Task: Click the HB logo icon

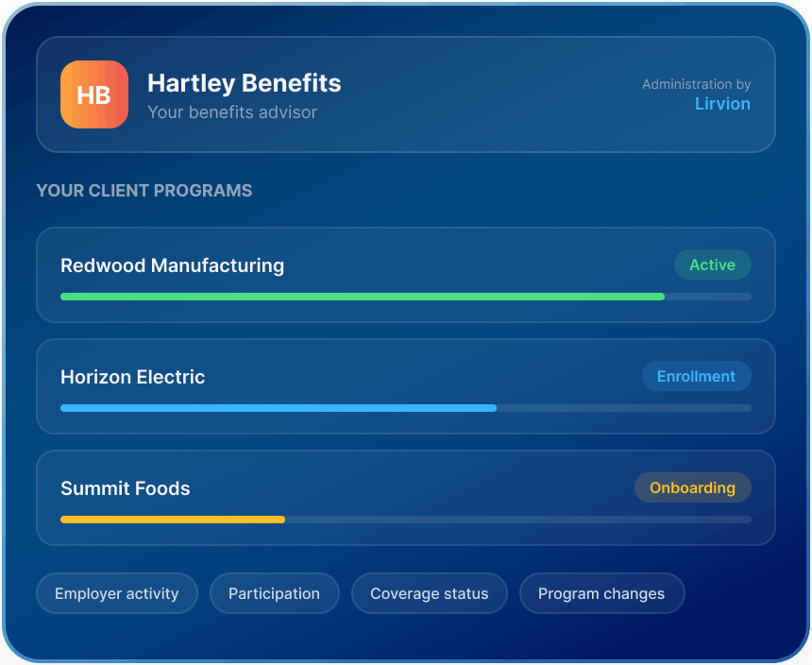Action: 94,94
